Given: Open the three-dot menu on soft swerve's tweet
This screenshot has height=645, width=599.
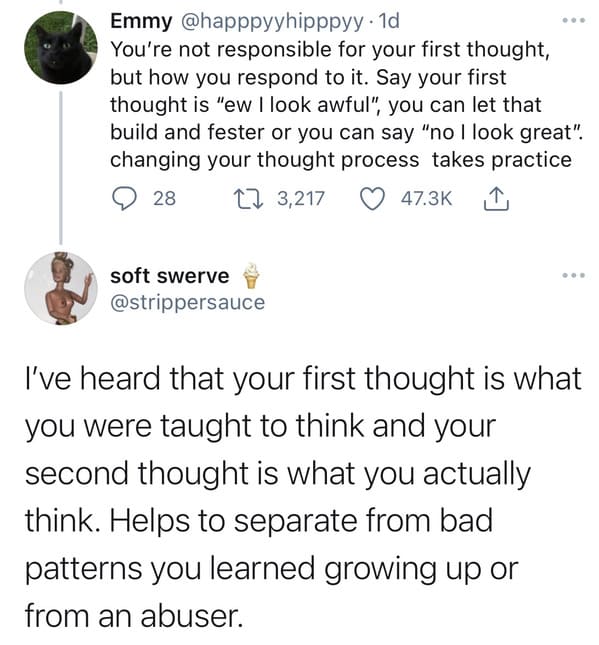Looking at the screenshot, I should (x=573, y=275).
